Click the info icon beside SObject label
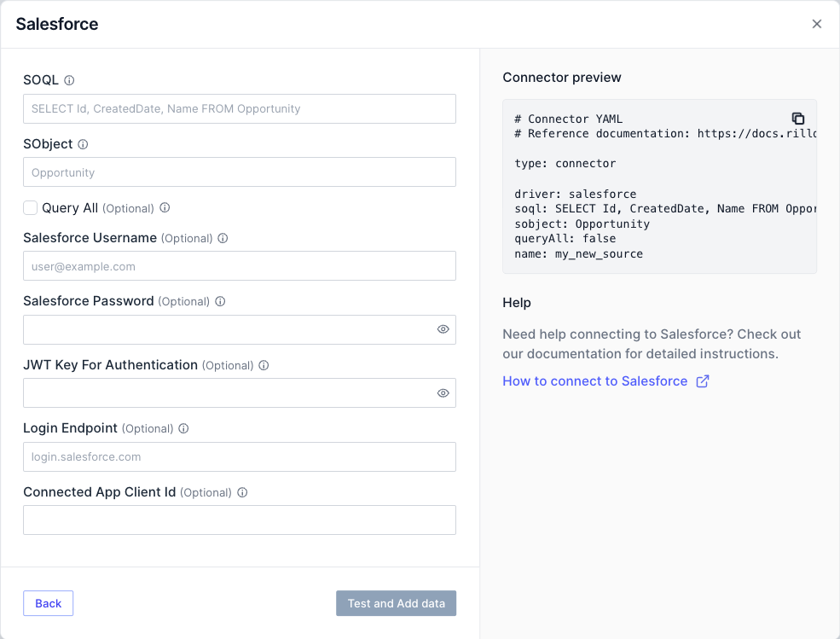840x639 pixels. [84, 144]
